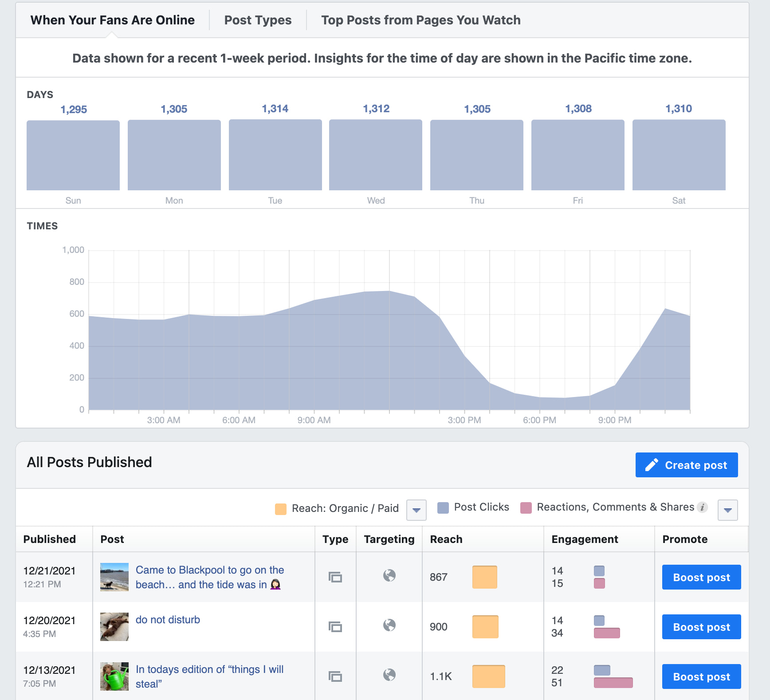
Task: Click the Create post button
Action: click(686, 465)
